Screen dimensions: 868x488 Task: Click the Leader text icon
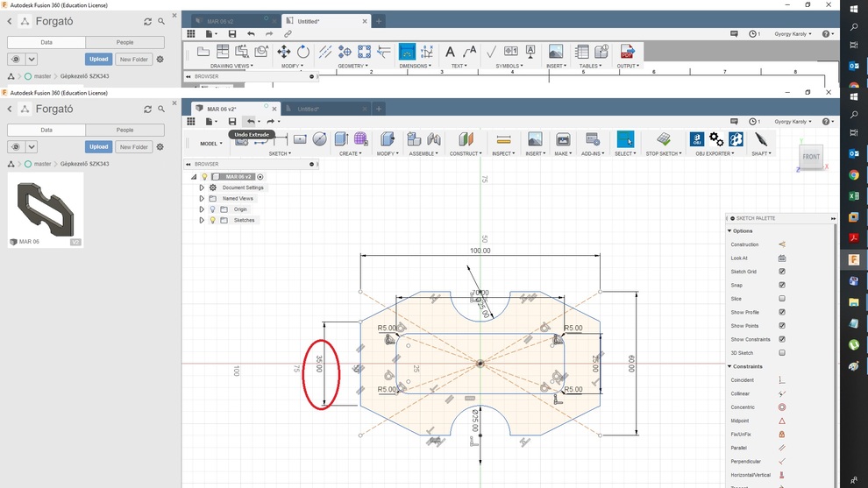[x=469, y=52]
